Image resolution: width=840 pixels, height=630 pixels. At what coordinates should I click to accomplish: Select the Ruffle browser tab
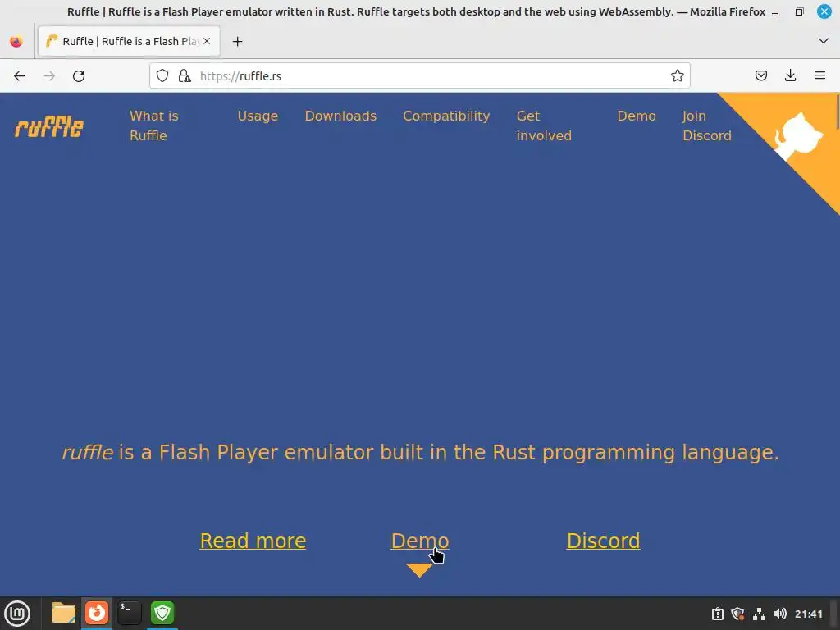click(x=129, y=41)
